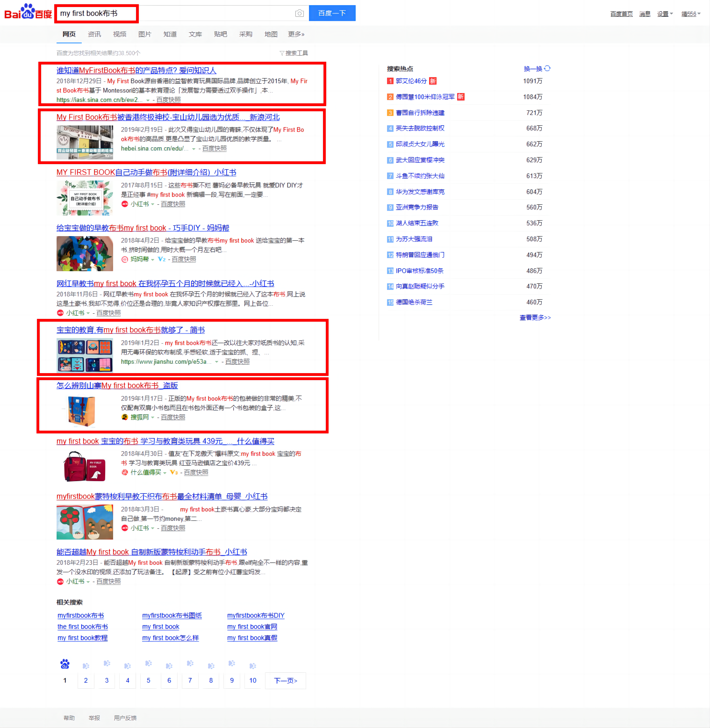This screenshot has height=728, width=710.
Task: Click the 妈妈帮 source icon
Action: coord(125,259)
